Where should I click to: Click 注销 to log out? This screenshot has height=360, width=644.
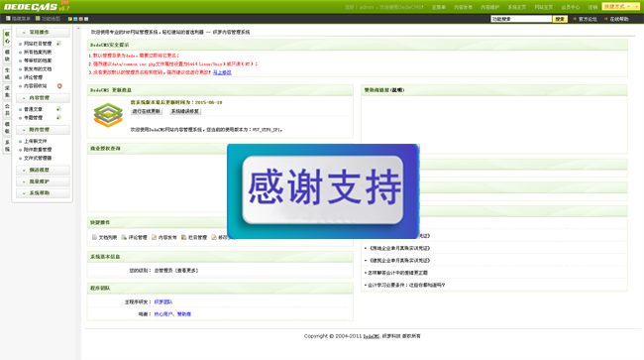[x=592, y=7]
